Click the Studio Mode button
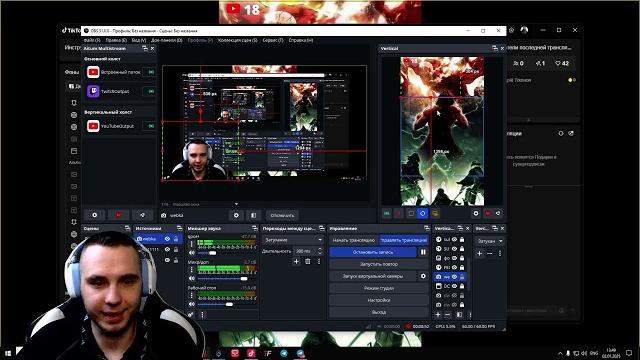640x360 pixels. point(378,288)
